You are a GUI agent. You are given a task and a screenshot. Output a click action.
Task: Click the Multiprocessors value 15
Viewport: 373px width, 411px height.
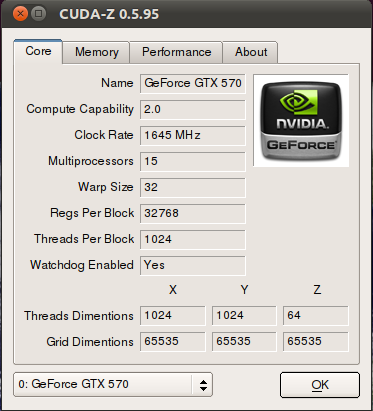[193, 161]
